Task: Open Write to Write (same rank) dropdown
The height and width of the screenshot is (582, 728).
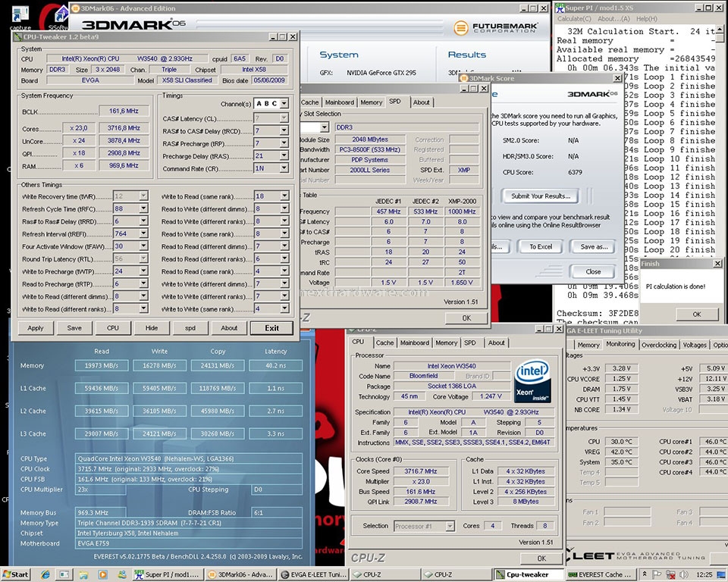Action: tap(284, 308)
